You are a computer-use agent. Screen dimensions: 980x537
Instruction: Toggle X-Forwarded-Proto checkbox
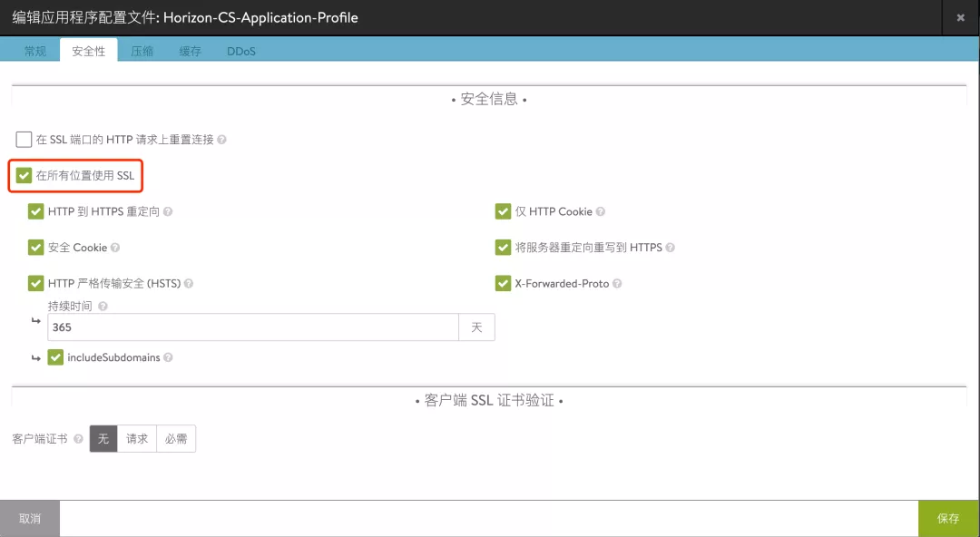[503, 284]
